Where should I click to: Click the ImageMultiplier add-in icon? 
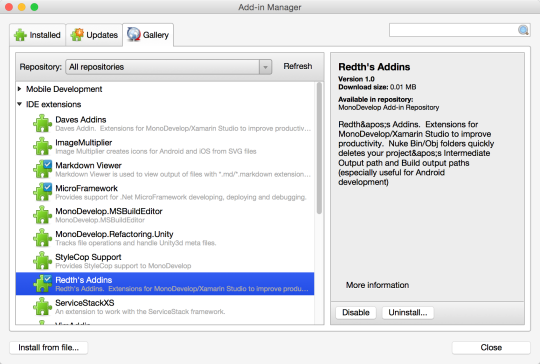(x=42, y=146)
